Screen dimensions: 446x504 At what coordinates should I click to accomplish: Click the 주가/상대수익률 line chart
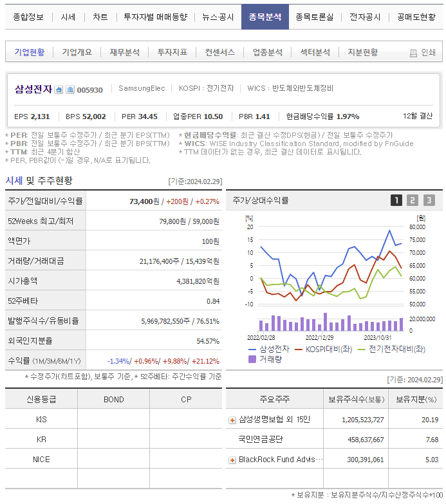click(x=331, y=265)
